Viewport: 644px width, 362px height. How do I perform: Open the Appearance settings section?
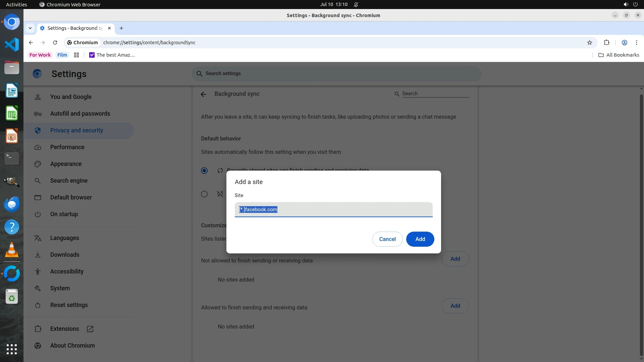(x=66, y=164)
